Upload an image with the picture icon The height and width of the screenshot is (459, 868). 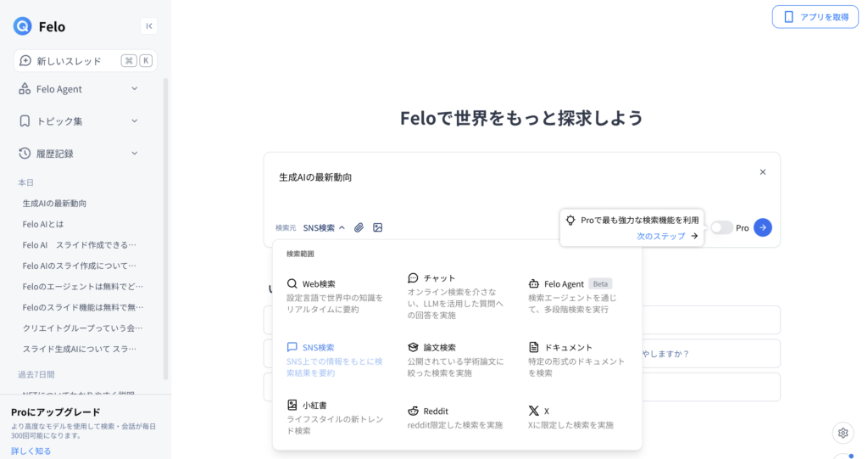[x=377, y=227]
